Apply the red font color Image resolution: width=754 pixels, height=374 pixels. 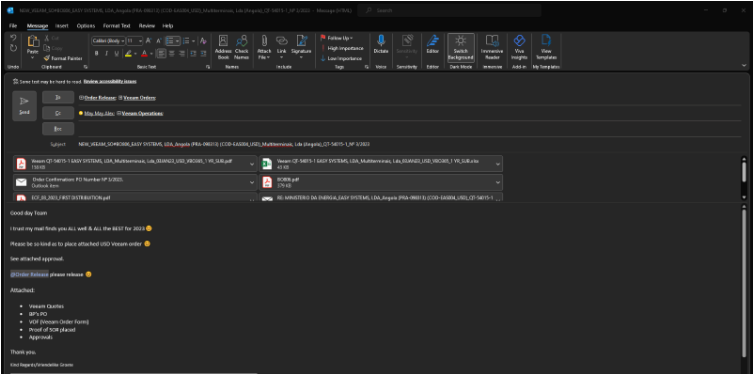point(144,53)
